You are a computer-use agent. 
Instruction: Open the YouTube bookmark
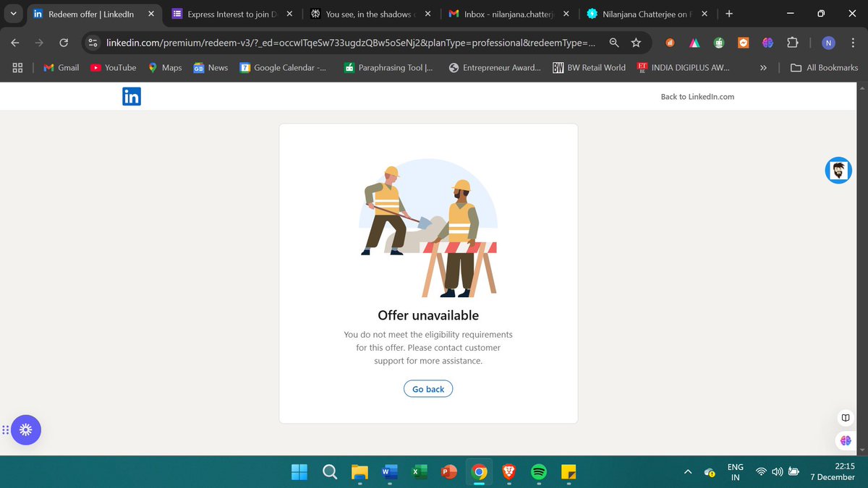tap(114, 67)
